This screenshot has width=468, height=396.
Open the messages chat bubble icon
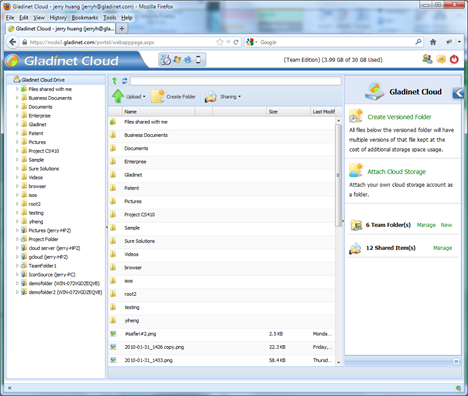(x=441, y=60)
